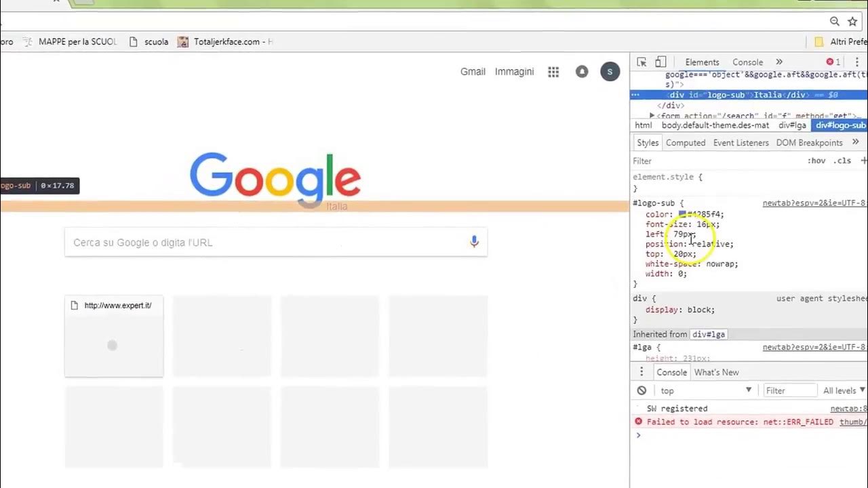This screenshot has width=868, height=488.
Task: Click the console Filter input
Action: (789, 390)
